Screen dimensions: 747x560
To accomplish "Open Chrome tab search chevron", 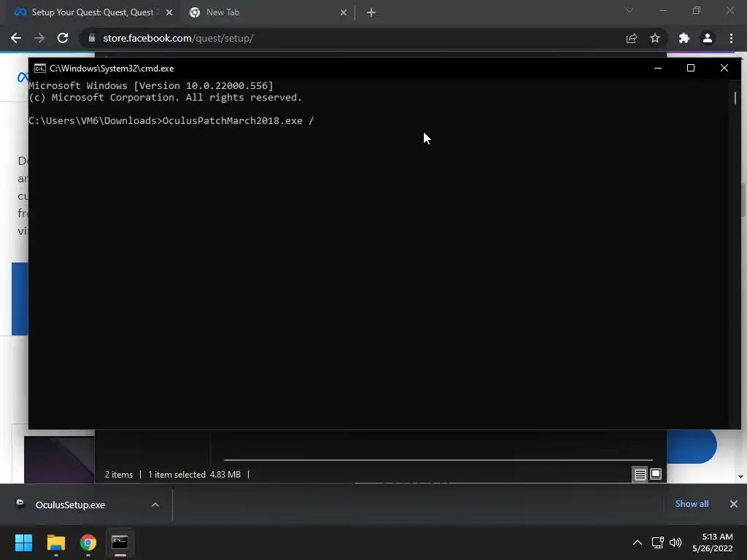I will [630, 10].
